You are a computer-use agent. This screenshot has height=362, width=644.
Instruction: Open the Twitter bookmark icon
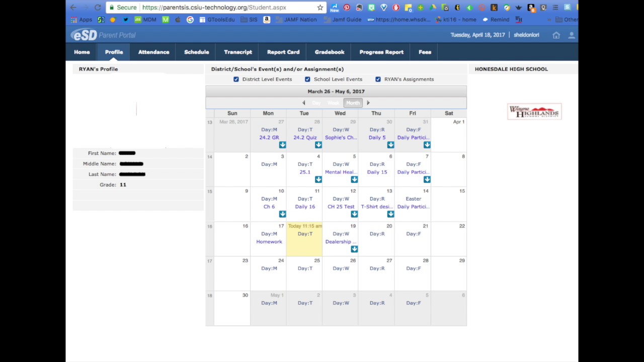[125, 20]
